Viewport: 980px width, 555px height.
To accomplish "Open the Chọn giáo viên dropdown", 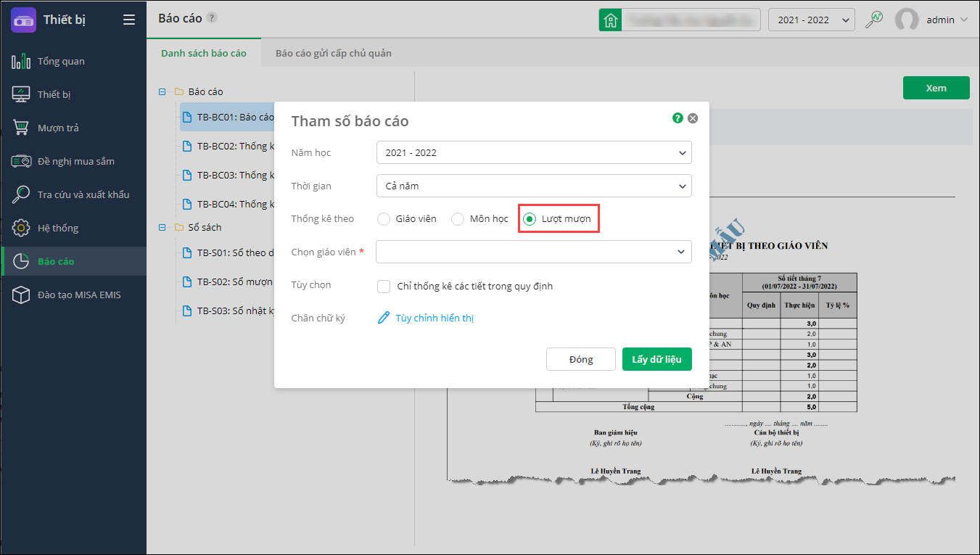I will click(534, 251).
